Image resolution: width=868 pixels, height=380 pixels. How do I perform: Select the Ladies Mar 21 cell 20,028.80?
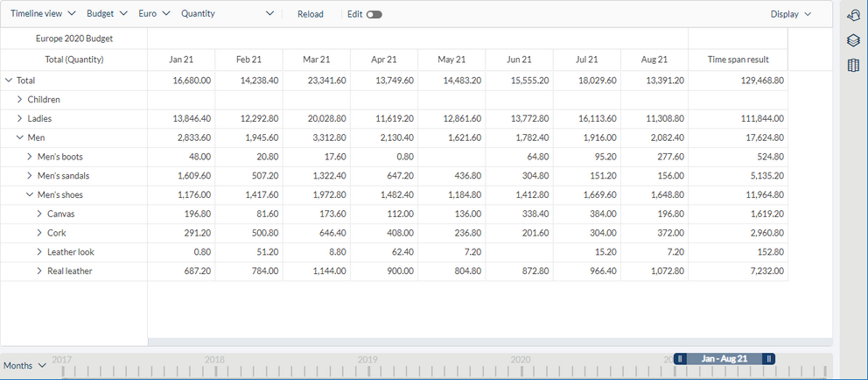[x=317, y=118]
